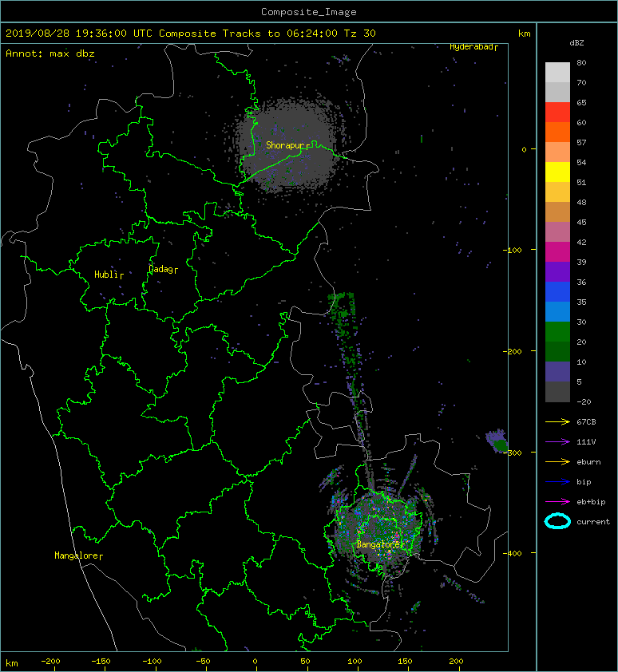The height and width of the screenshot is (672, 618).
Task: Click the 'eburn' legend text
Action: 588,461
